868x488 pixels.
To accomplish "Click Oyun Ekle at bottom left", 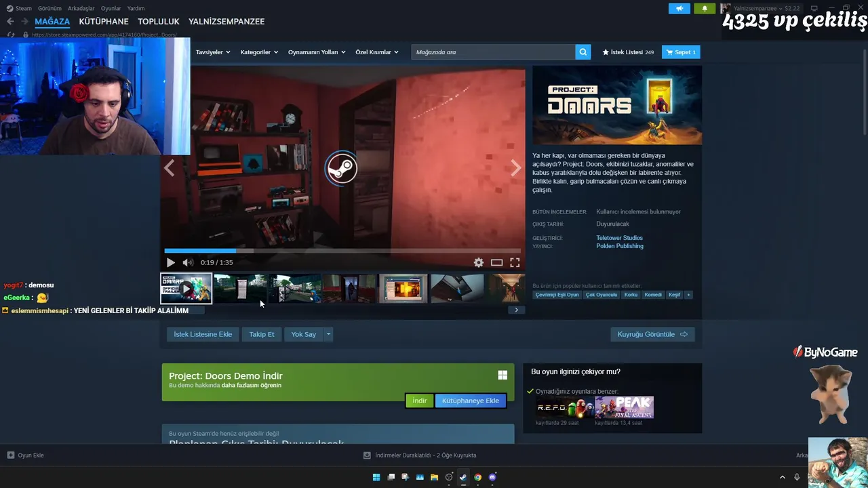I will pyautogui.click(x=26, y=455).
